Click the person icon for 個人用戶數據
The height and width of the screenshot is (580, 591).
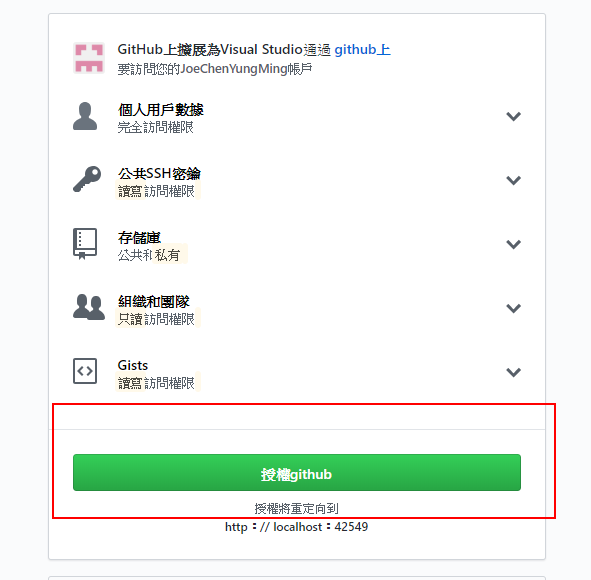pyautogui.click(x=85, y=116)
